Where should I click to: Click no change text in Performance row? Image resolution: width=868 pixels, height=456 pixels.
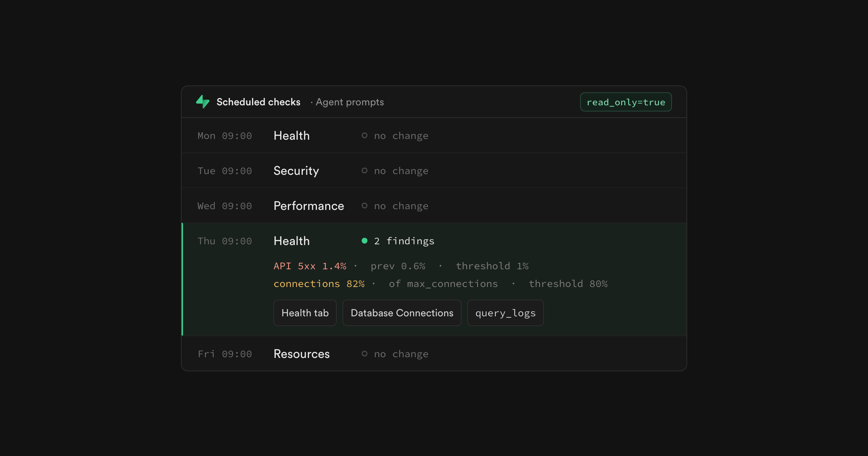pos(401,206)
